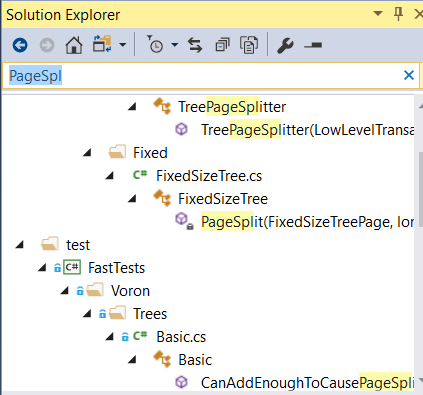This screenshot has width=423, height=395.
Task: Select the test solution folder
Action: coord(78,245)
